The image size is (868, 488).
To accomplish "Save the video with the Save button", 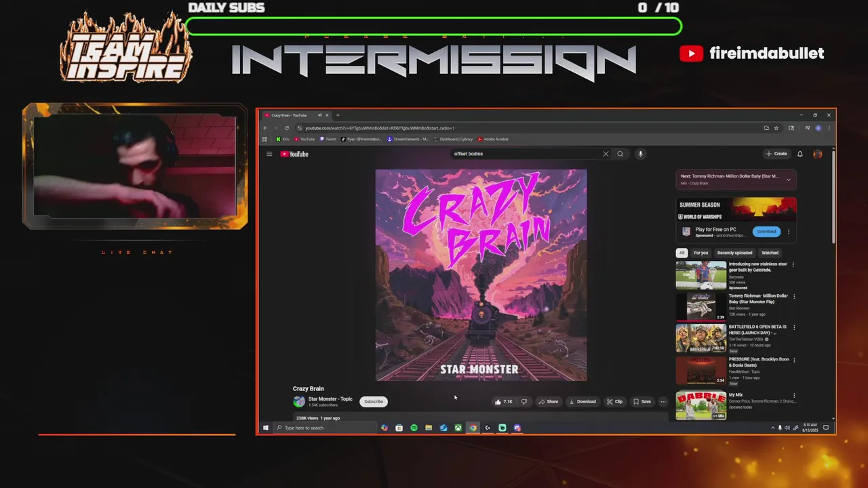I will pyautogui.click(x=642, y=401).
